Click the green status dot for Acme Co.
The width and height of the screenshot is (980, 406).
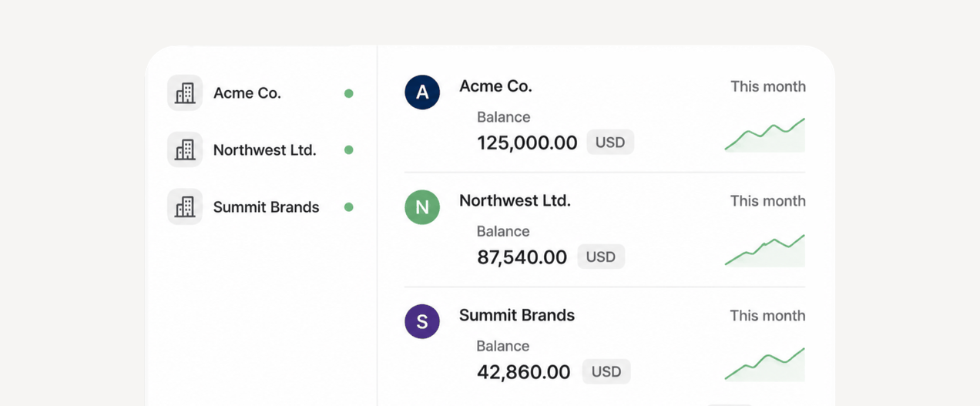point(349,93)
